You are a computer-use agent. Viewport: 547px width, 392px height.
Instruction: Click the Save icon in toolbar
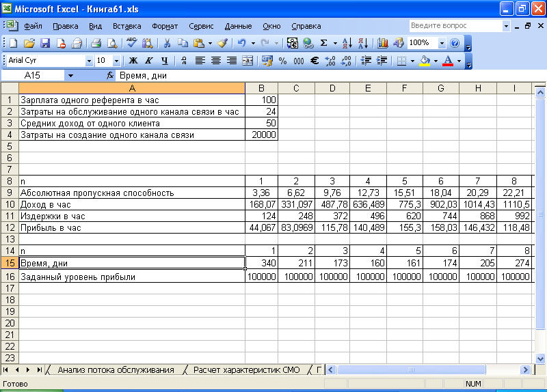pyautogui.click(x=45, y=43)
